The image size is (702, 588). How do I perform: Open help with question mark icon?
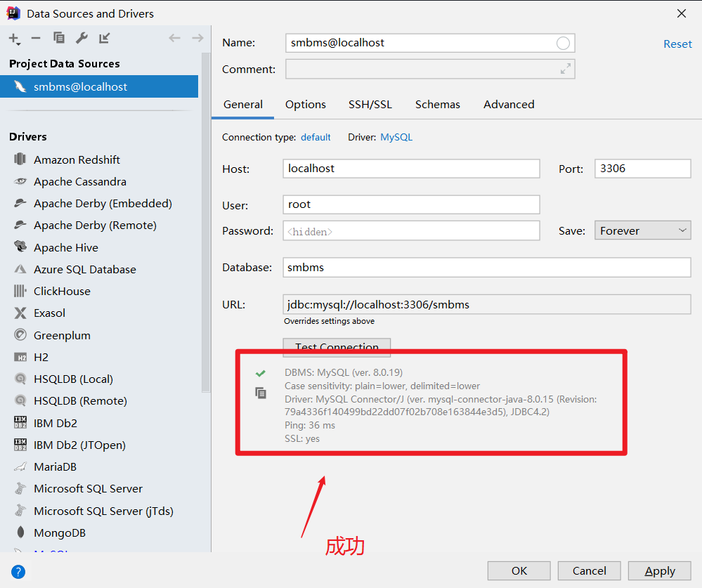pos(18,571)
